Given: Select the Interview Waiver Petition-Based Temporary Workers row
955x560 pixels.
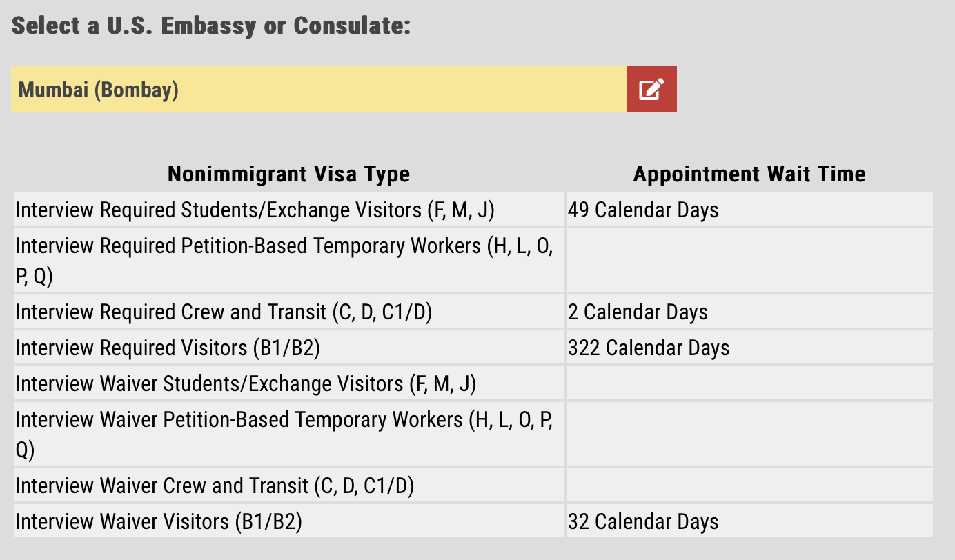Looking at the screenshot, I should (284, 434).
